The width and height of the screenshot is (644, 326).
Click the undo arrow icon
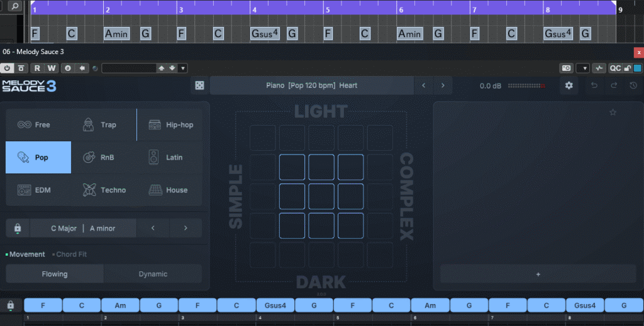click(x=594, y=85)
